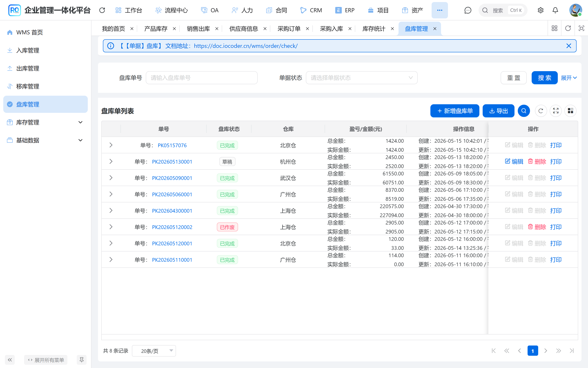Click the 搜索 search button
This screenshot has width=588, height=368.
545,78
